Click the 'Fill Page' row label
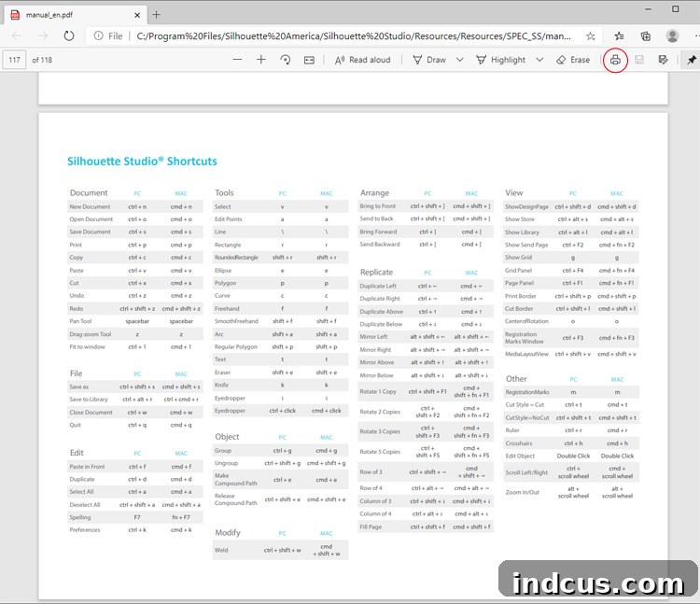 click(x=371, y=527)
